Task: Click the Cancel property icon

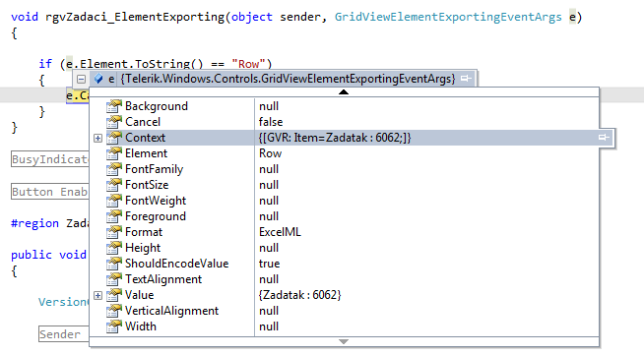Action: pyautogui.click(x=114, y=121)
